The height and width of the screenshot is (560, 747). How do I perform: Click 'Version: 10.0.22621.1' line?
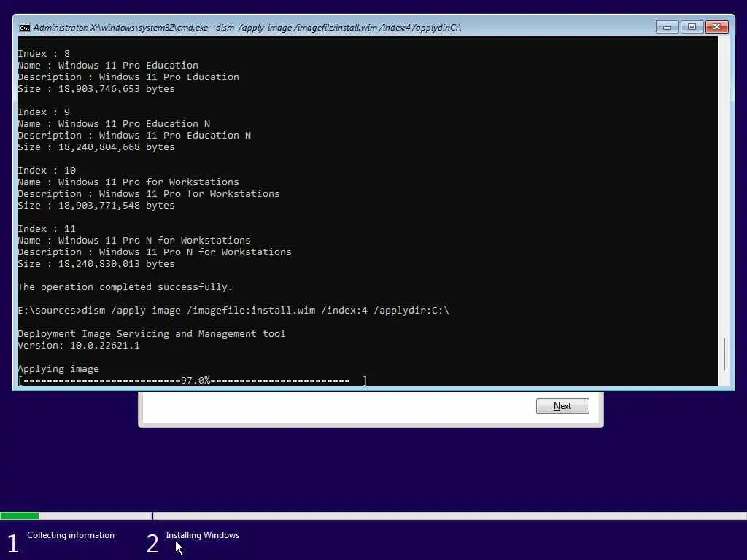79,345
